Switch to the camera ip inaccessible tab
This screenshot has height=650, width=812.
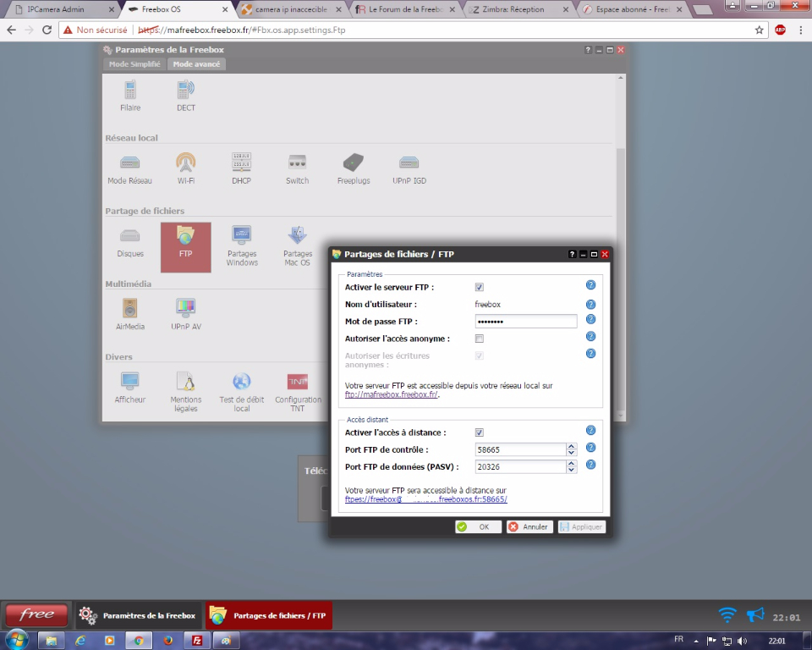(291, 9)
